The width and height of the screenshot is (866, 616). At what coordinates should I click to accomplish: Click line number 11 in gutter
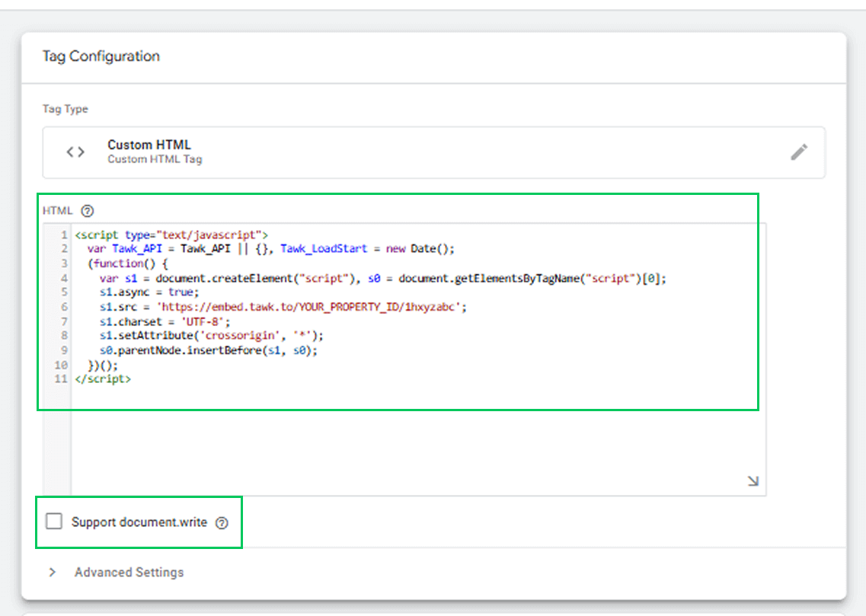[61, 378]
